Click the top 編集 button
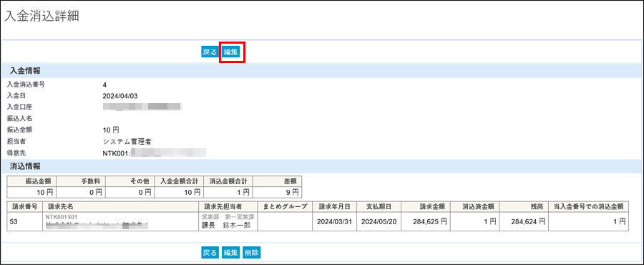The width and height of the screenshot is (644, 265). coord(230,52)
